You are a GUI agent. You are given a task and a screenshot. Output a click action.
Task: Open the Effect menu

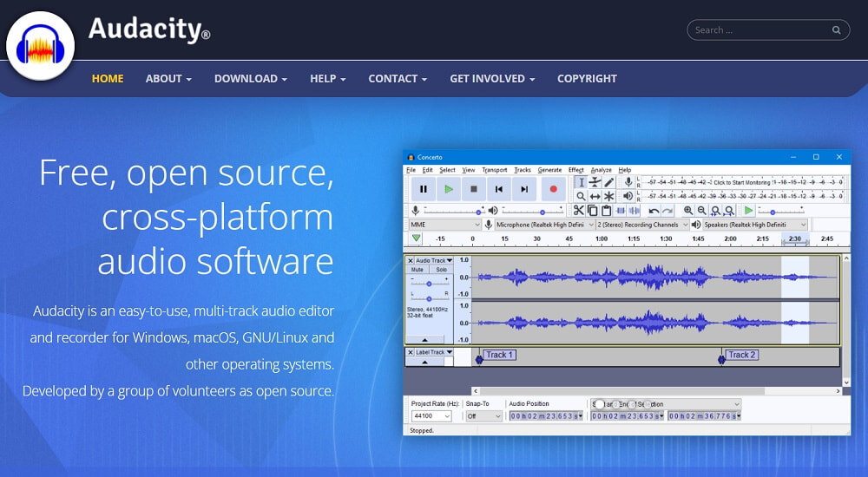pyautogui.click(x=575, y=170)
